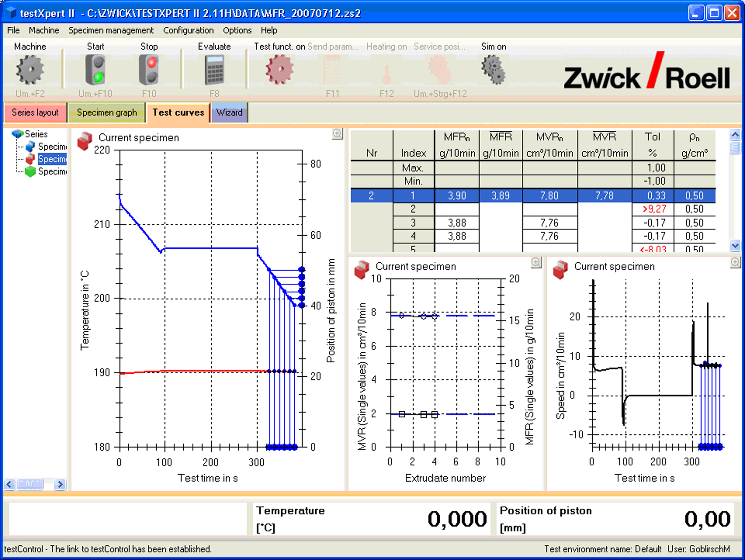Start the test with the green traffic light
This screenshot has height=560, width=745.
[x=95, y=70]
